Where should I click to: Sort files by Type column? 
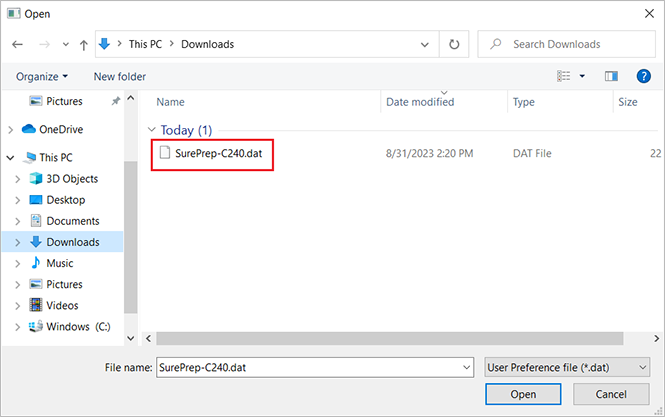click(x=523, y=102)
